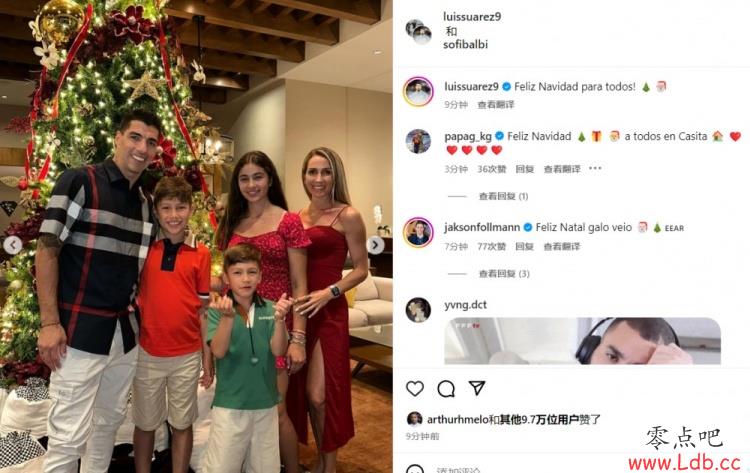Open three-dot options on papag_kg comment
Viewport: 750px width, 473px height.
[595, 168]
